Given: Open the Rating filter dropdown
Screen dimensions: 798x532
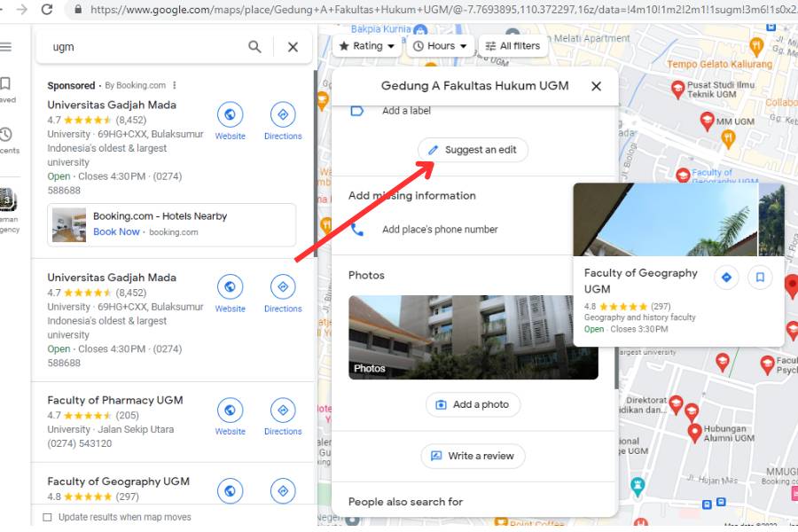Looking at the screenshot, I should 366,46.
